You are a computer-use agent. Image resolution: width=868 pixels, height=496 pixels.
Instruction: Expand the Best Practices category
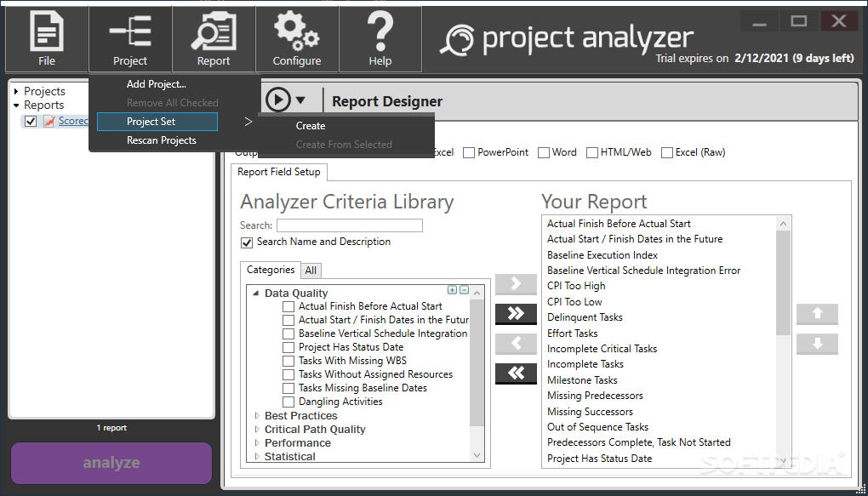click(x=257, y=415)
